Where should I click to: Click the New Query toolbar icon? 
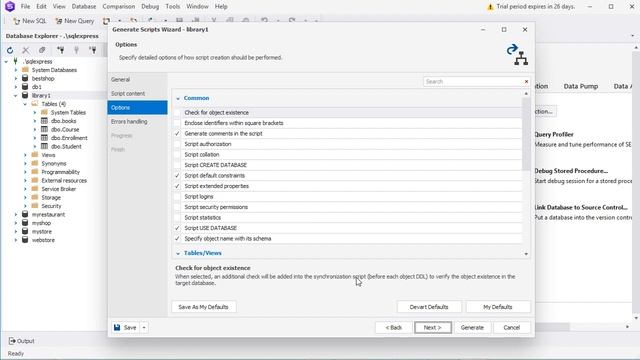coord(59,21)
